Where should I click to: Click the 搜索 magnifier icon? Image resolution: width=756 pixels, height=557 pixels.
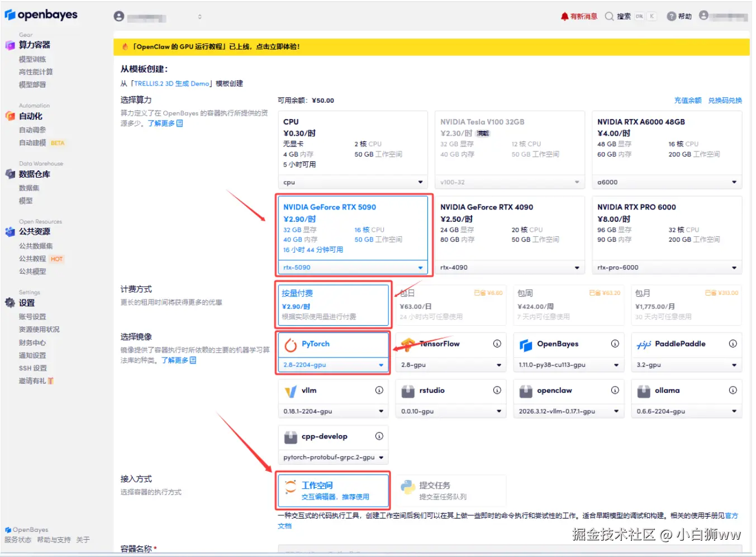pos(609,17)
